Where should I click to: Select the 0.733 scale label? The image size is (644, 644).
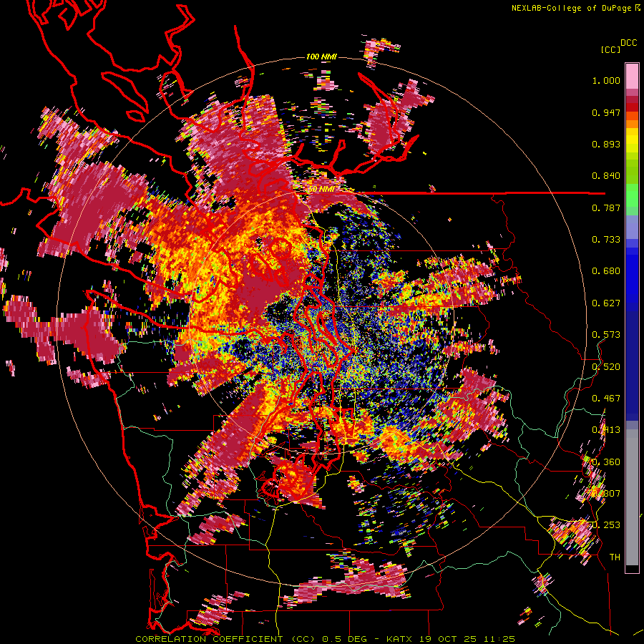[606, 240]
